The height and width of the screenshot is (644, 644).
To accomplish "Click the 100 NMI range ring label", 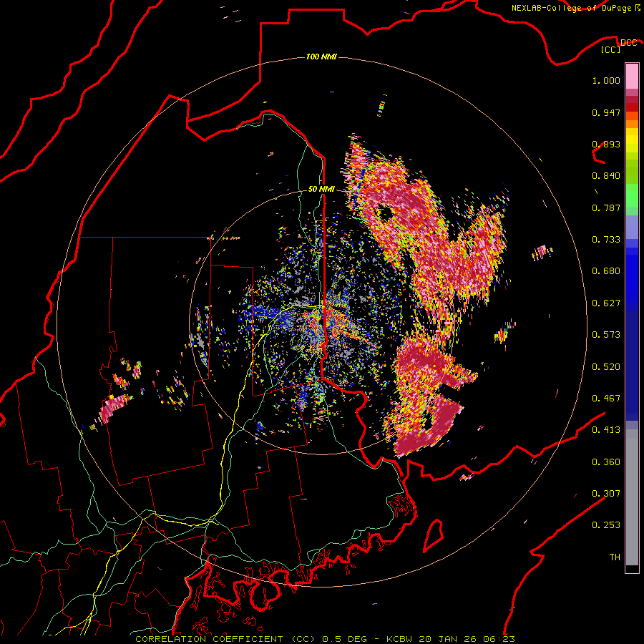I will tap(321, 57).
